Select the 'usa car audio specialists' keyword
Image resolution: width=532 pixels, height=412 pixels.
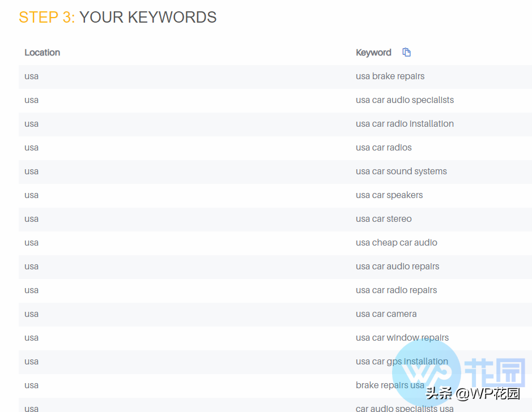tap(405, 100)
